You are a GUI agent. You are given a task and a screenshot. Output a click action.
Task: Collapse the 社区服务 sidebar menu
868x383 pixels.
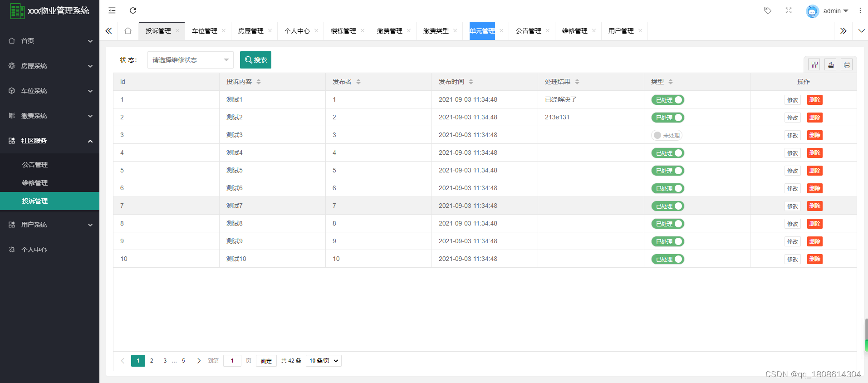click(x=49, y=141)
